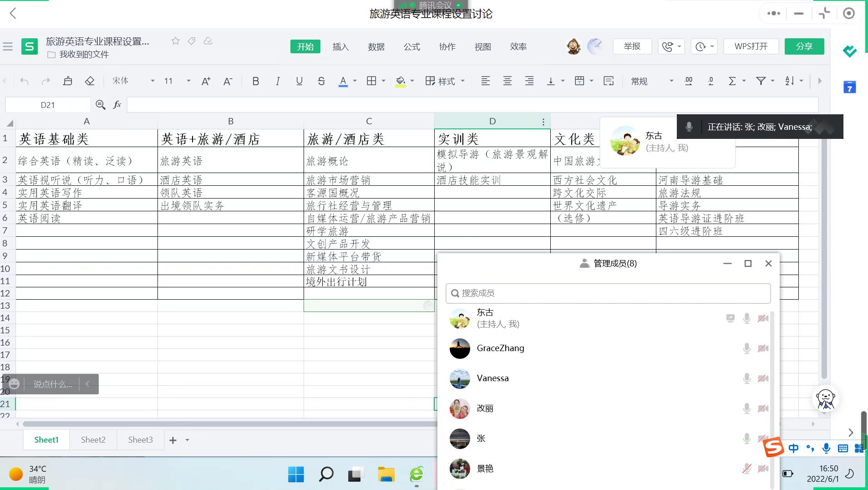Increase font size with A+ icon

click(206, 81)
